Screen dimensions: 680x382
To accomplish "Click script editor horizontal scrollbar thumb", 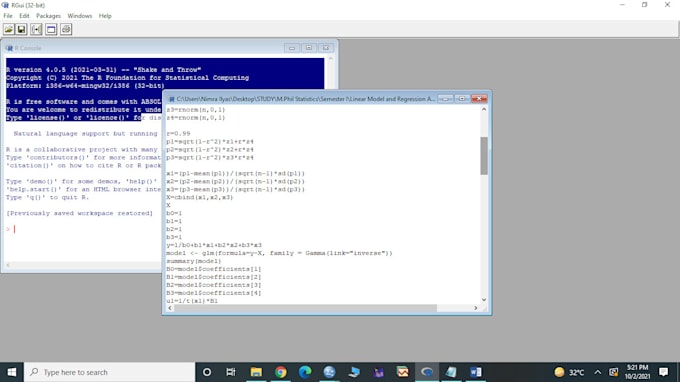I will (305, 308).
